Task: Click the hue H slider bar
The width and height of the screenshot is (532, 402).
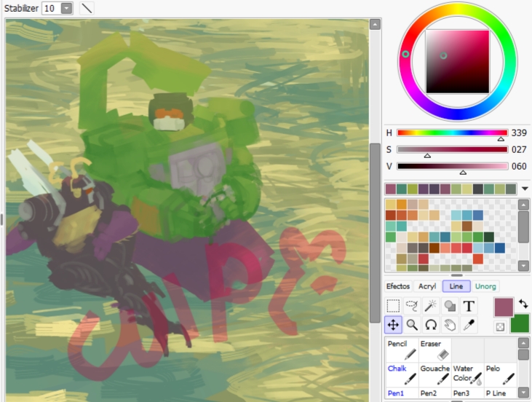Action: [452, 133]
